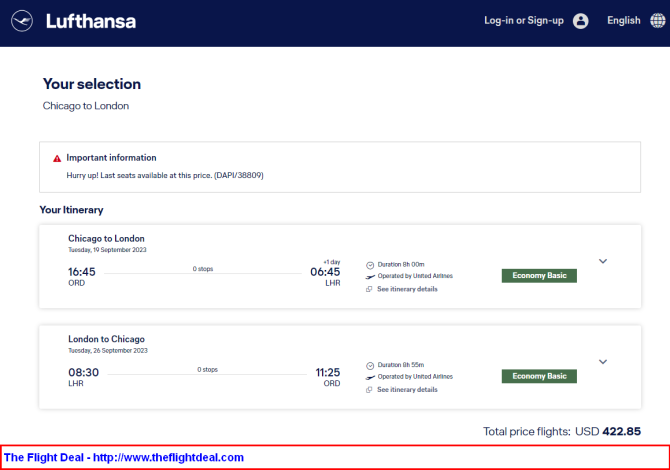The height and width of the screenshot is (470, 670).
Task: Click the itinerary details icon for London to Chicago
Action: pos(369,390)
